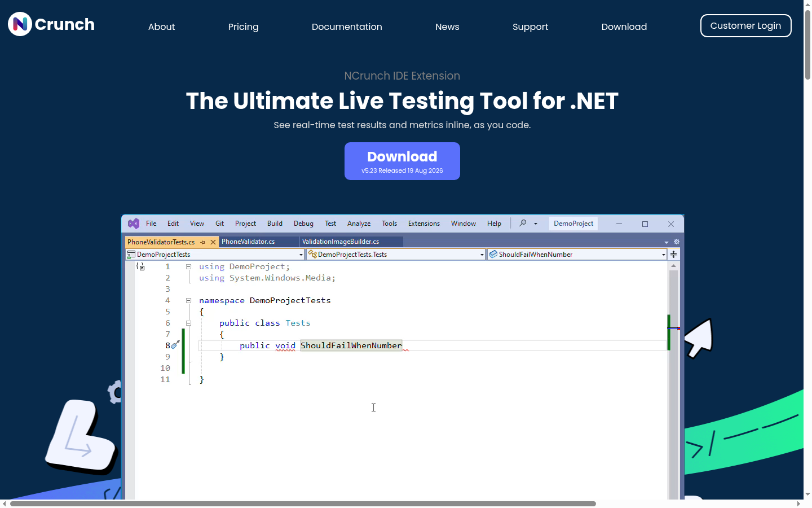Open the Edit menu
Image resolution: width=812 pixels, height=508 pixels.
tap(173, 224)
